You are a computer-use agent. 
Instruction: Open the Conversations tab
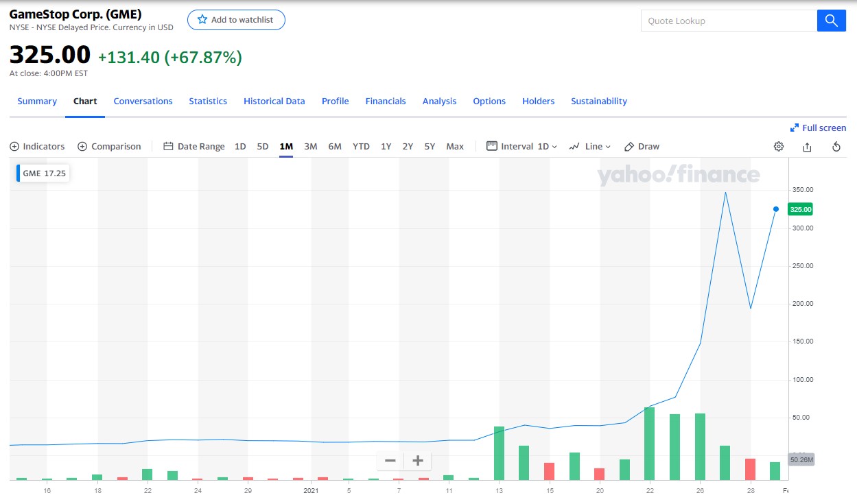click(x=143, y=101)
